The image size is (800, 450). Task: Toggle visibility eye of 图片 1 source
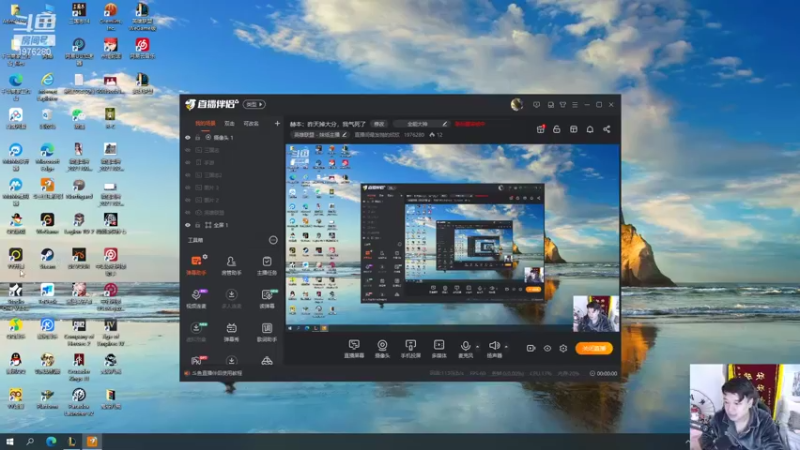(188, 188)
